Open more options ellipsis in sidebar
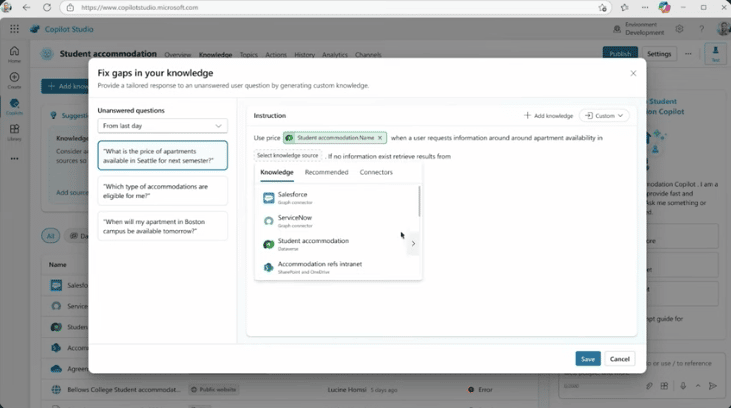Screen dimensions: 731x408 14,159
